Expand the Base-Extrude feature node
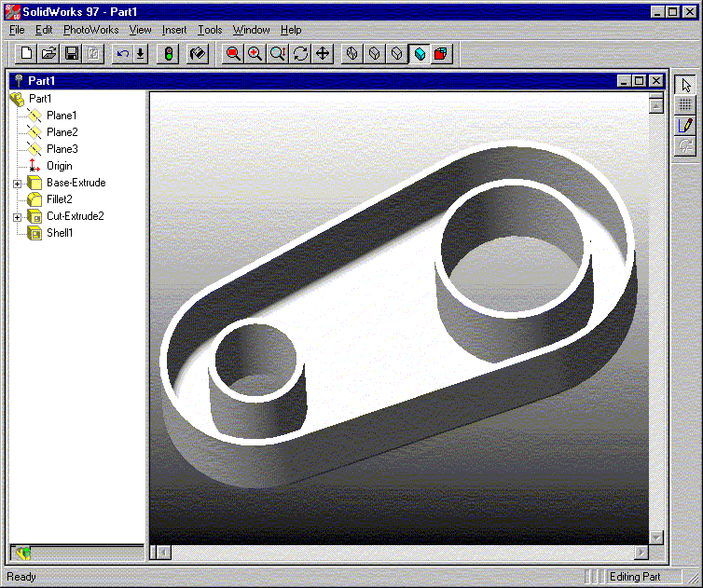Image resolution: width=703 pixels, height=588 pixels. click(x=17, y=184)
